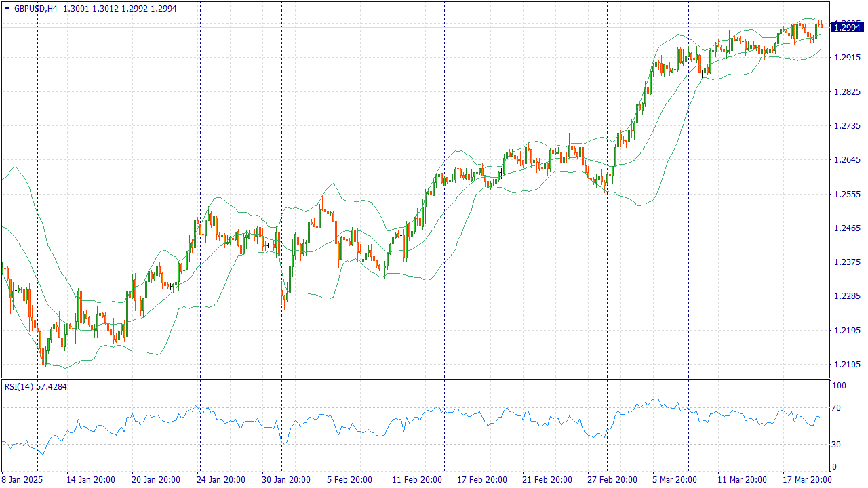The width and height of the screenshot is (868, 488).
Task: Select the 1.2915 price scale label
Action: click(x=848, y=58)
